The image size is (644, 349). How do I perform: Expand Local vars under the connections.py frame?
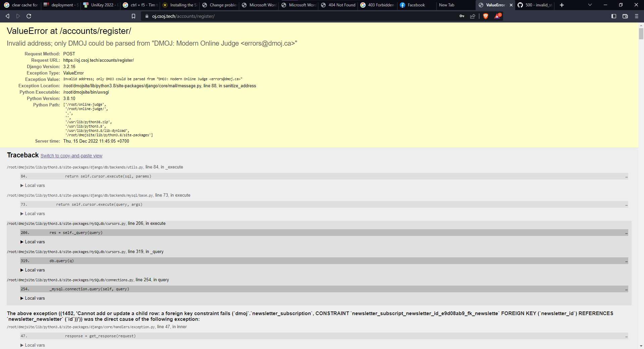(x=33, y=298)
